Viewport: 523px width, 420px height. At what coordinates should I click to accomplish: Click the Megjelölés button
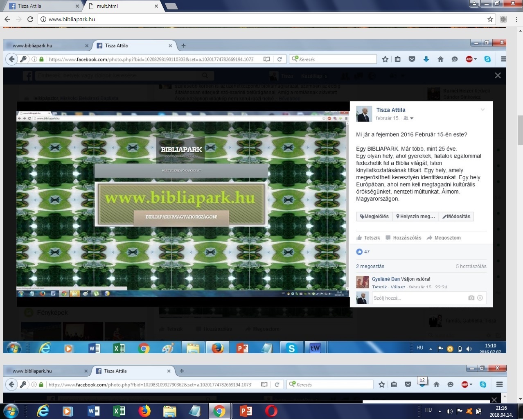374,217
